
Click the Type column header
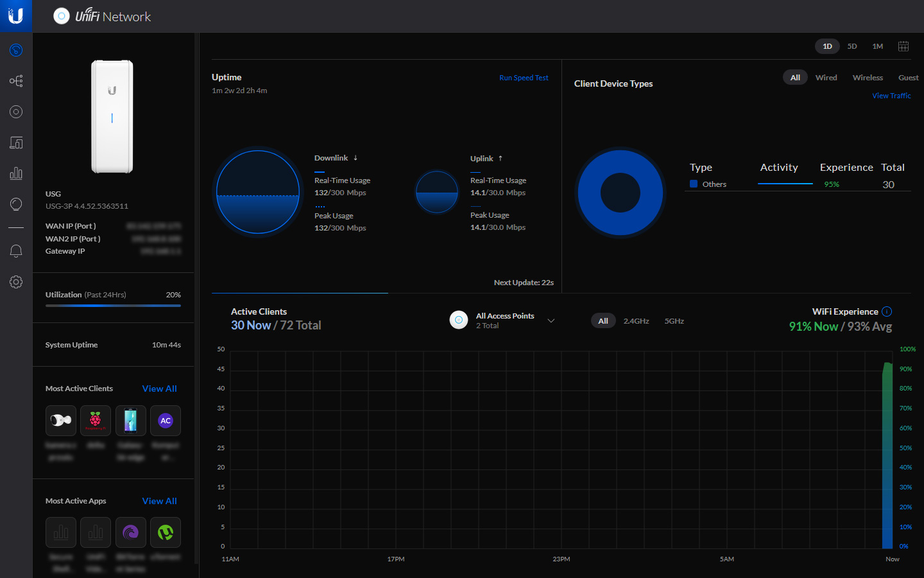pos(701,168)
